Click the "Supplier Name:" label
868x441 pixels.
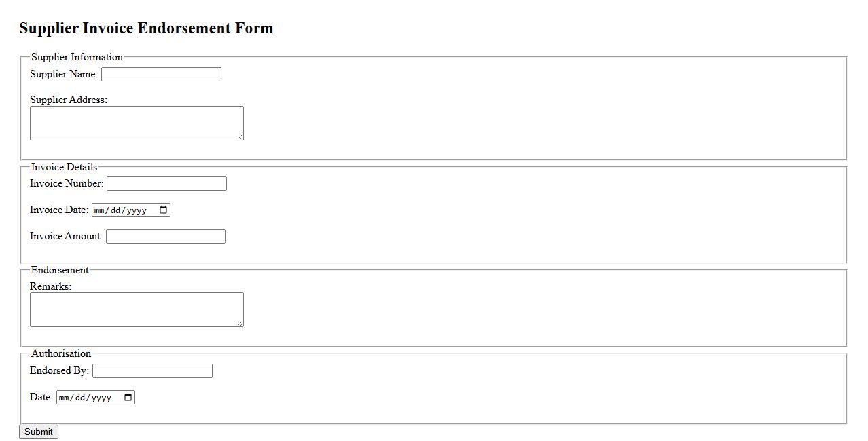point(64,74)
